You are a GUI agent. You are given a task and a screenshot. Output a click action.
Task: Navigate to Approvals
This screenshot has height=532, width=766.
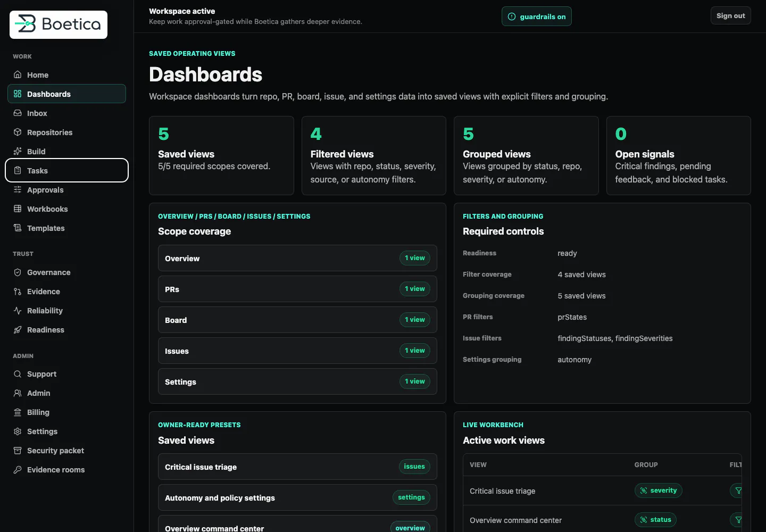click(x=66, y=190)
